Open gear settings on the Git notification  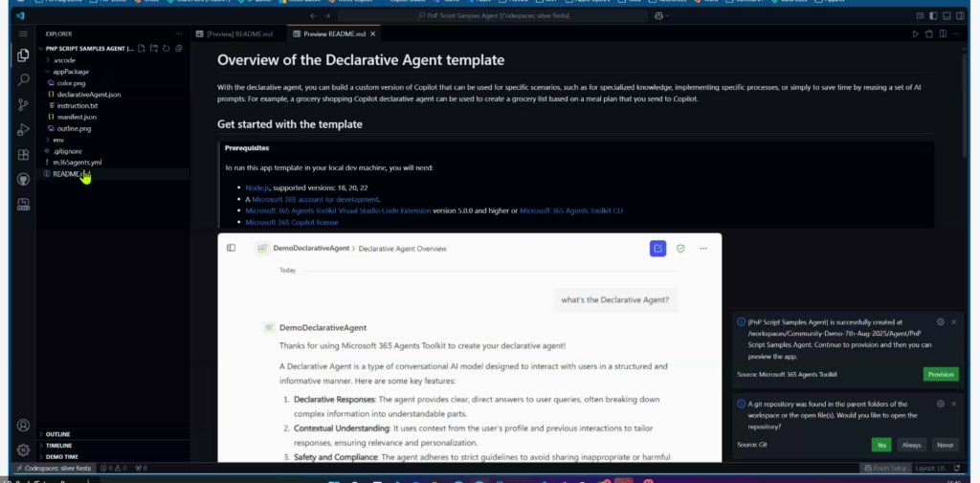941,404
